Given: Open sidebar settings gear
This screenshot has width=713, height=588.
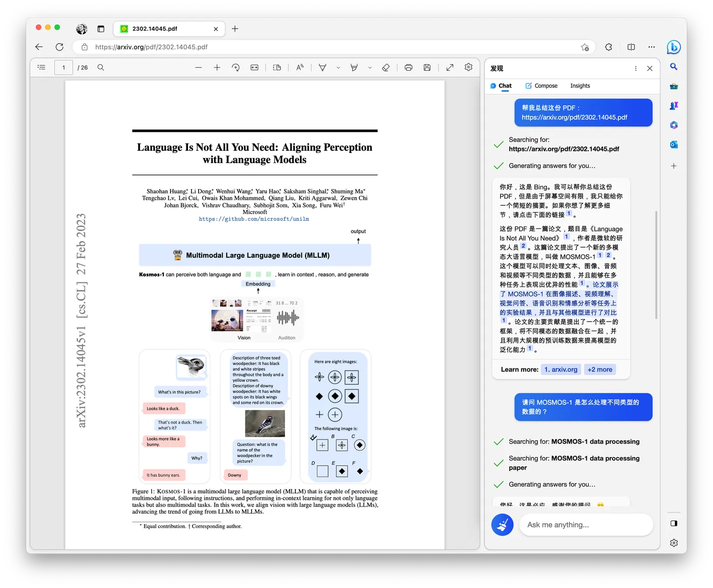Looking at the screenshot, I should [674, 543].
